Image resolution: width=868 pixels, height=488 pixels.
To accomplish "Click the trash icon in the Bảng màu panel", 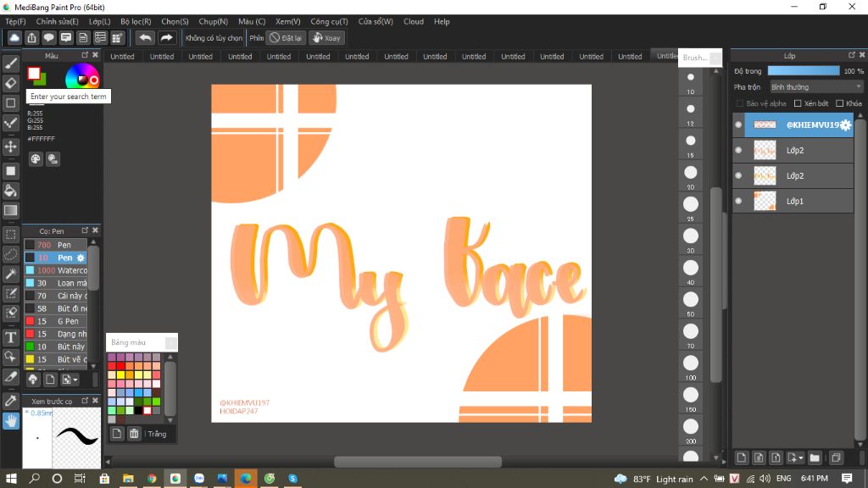I will [x=134, y=434].
